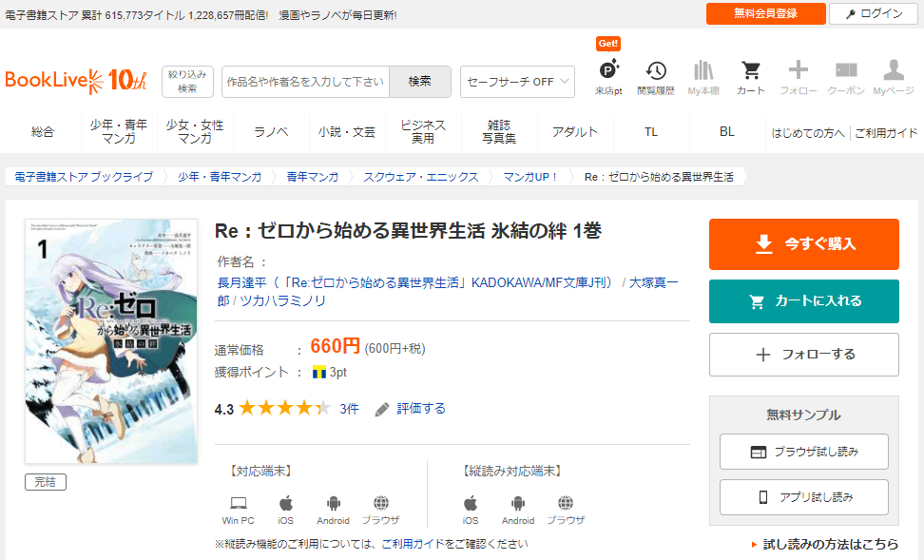Screen dimensions: 924x560
Task: Click the Win PC device icon
Action: pos(238,510)
